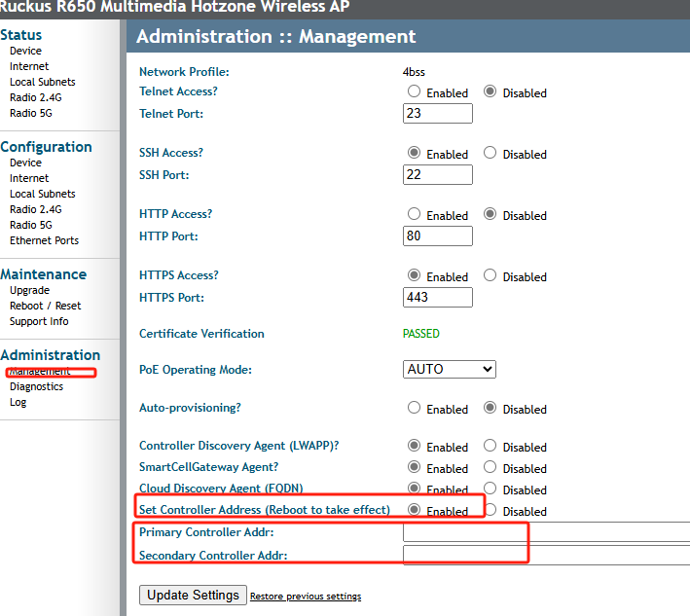The image size is (690, 616).
Task: Open Configuration Device page
Action: [x=25, y=163]
